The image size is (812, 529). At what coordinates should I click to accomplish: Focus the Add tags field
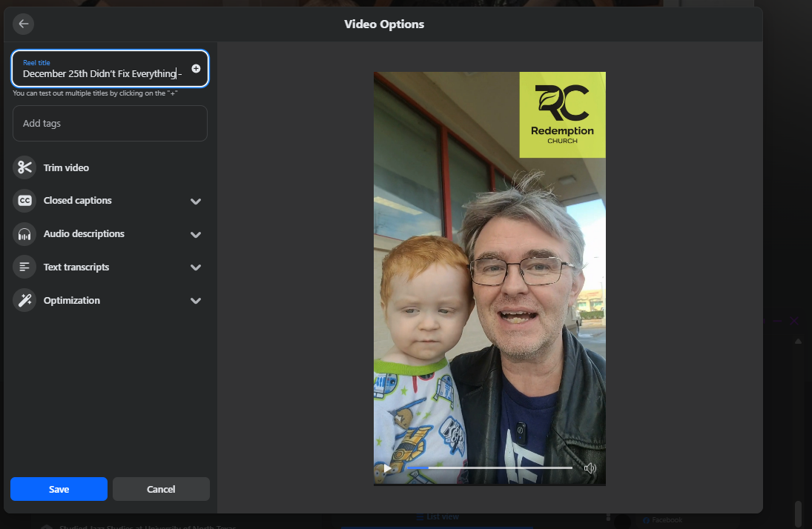click(110, 124)
